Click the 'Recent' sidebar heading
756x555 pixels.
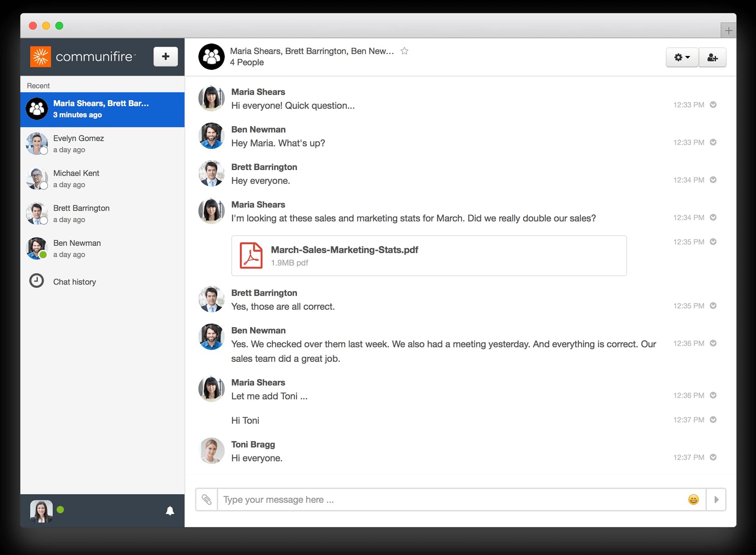tap(38, 86)
